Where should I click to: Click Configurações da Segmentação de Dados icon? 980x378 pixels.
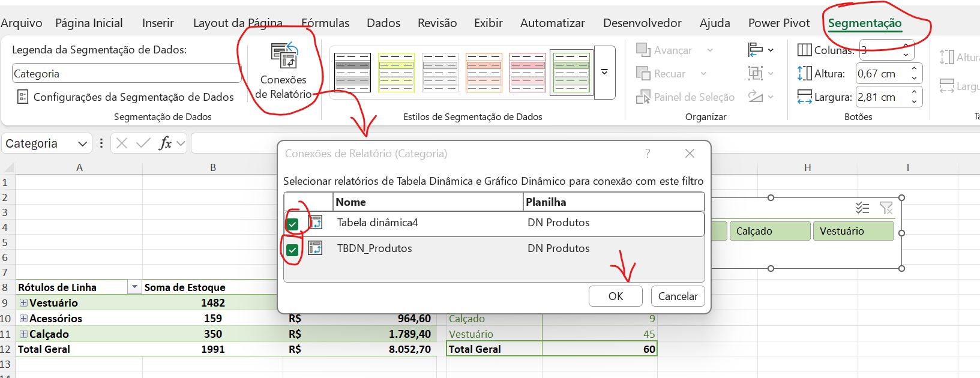(23, 97)
